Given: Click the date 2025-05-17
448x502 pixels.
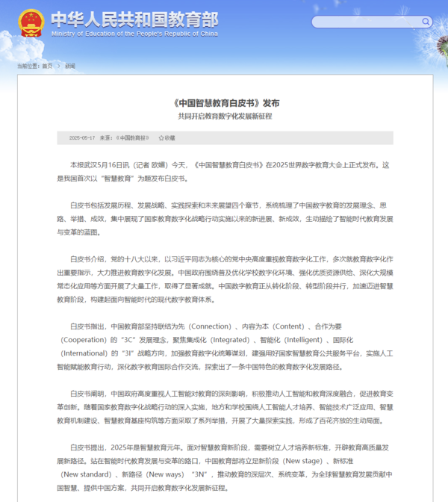Looking at the screenshot, I should point(82,138).
